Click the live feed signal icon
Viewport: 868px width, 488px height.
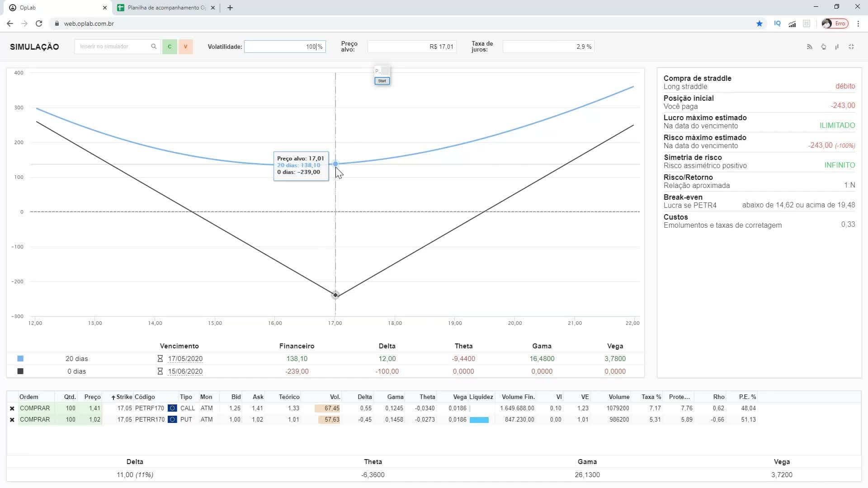[809, 47]
